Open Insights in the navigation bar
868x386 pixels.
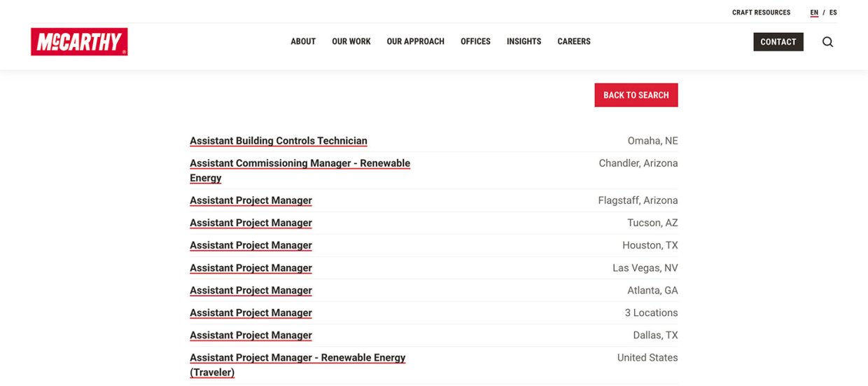[524, 42]
